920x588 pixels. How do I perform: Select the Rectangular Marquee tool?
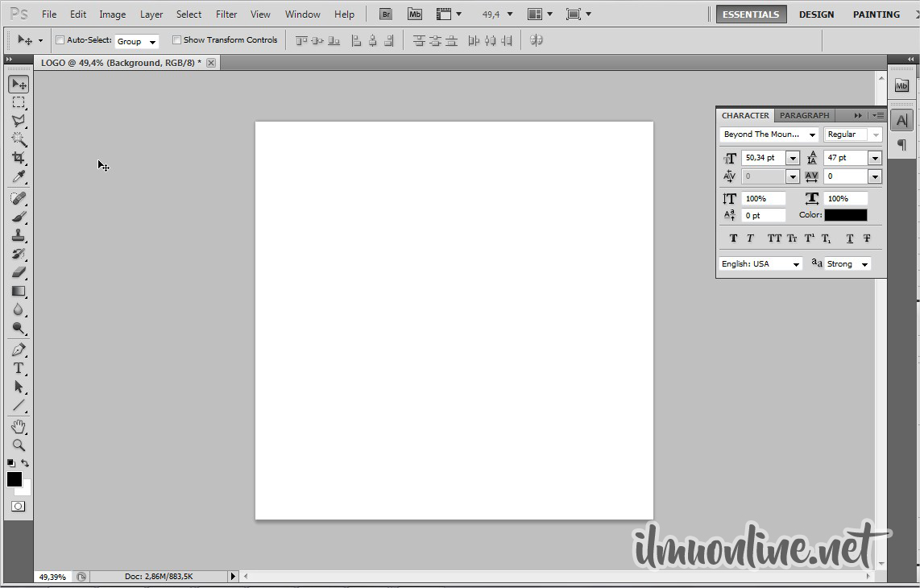pos(19,103)
